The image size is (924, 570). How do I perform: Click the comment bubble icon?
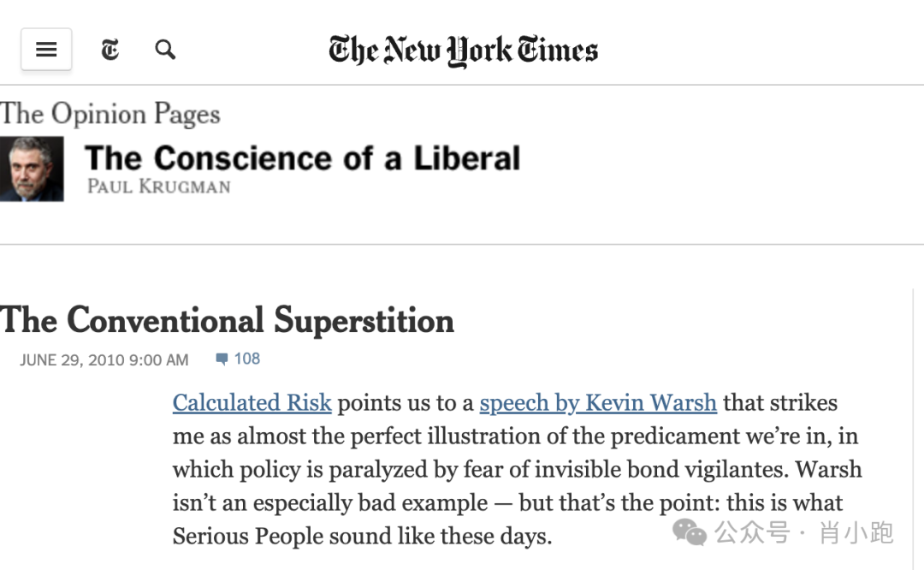tap(222, 359)
